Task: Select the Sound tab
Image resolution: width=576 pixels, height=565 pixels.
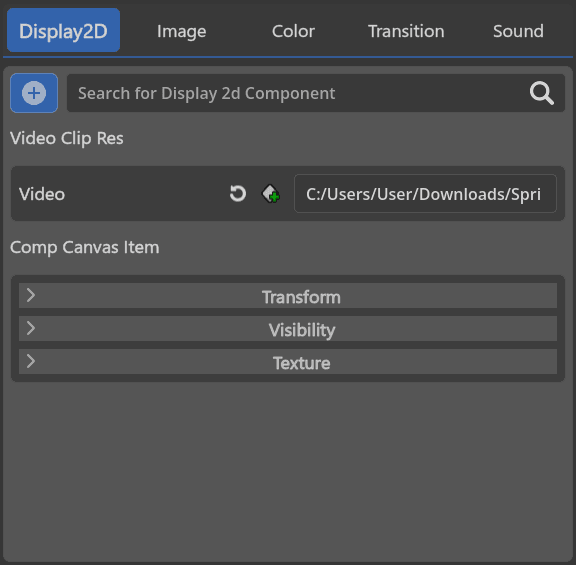Action: [x=518, y=31]
